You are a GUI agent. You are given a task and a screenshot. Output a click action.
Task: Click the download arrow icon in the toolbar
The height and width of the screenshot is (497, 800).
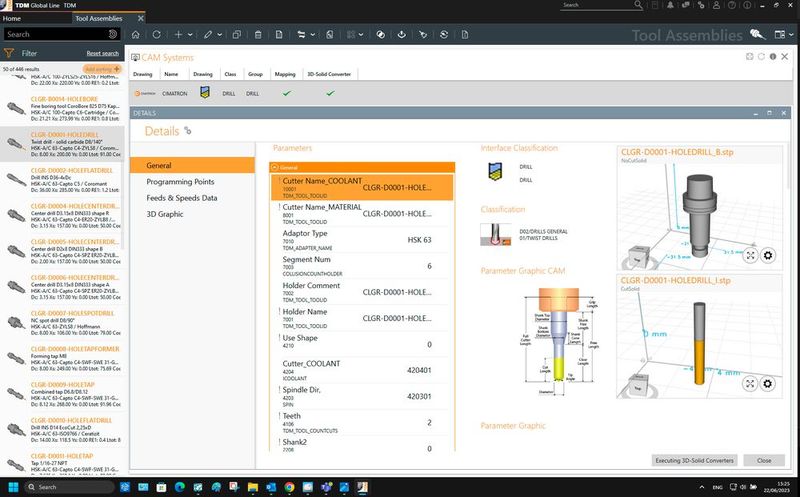coord(402,35)
